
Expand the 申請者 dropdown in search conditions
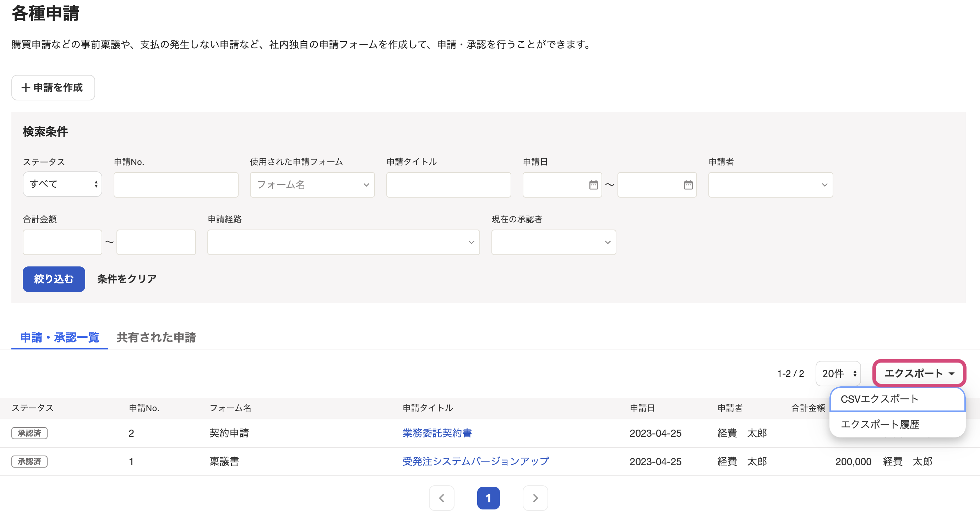(x=771, y=185)
